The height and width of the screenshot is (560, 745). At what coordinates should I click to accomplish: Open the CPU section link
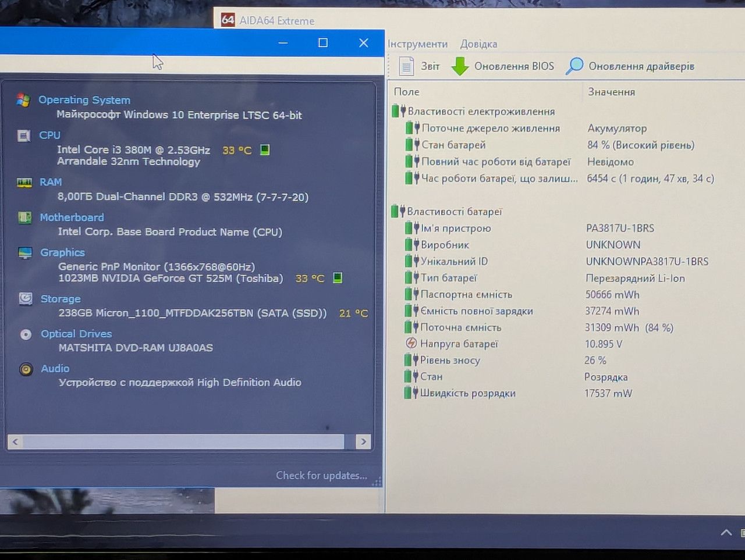point(50,135)
